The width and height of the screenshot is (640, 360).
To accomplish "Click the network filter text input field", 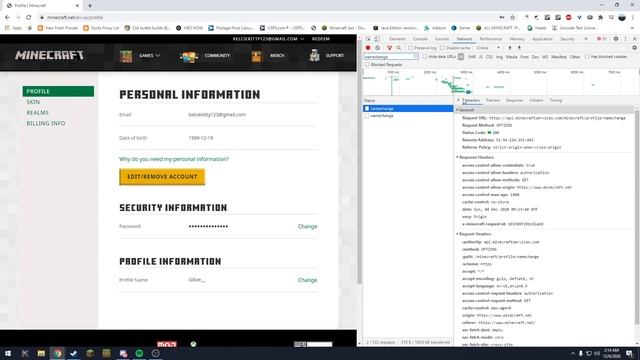I will 391,57.
